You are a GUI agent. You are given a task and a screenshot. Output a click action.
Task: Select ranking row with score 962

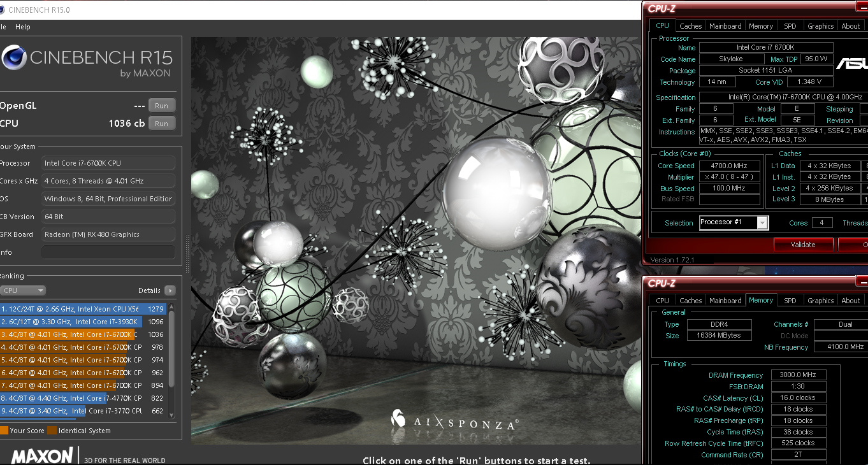tap(83, 373)
